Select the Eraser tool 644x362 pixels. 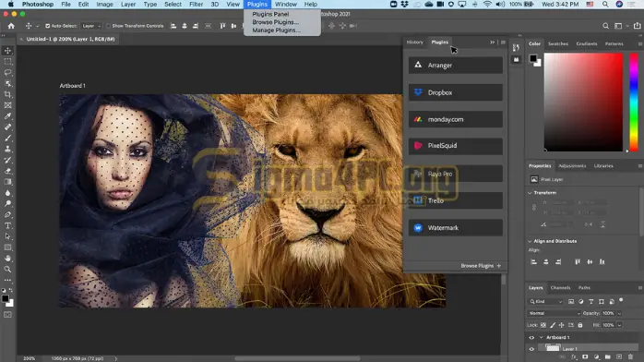(7, 171)
